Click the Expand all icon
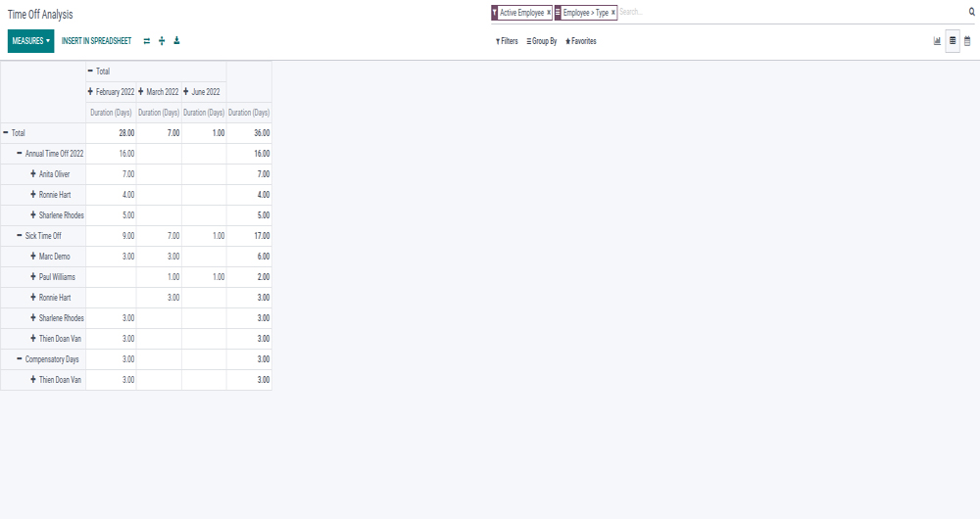Viewport: 980px width, 519px height. (162, 41)
